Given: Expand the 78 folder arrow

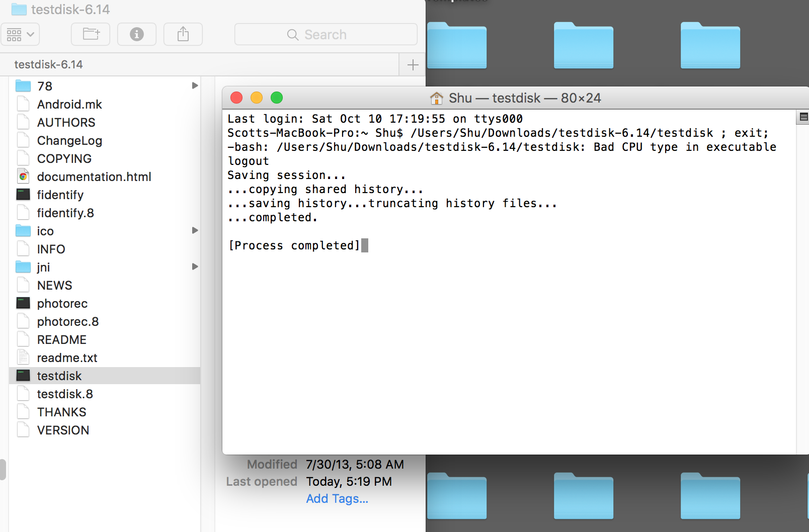Looking at the screenshot, I should [195, 85].
